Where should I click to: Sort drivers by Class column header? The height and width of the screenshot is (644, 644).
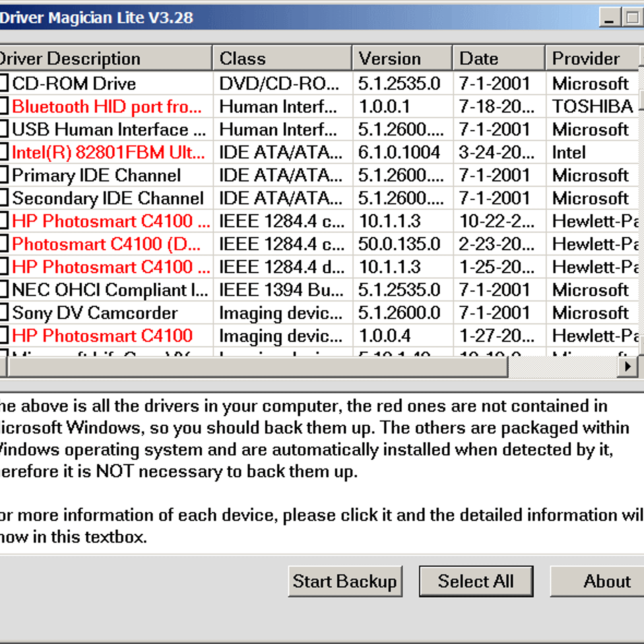(282, 58)
